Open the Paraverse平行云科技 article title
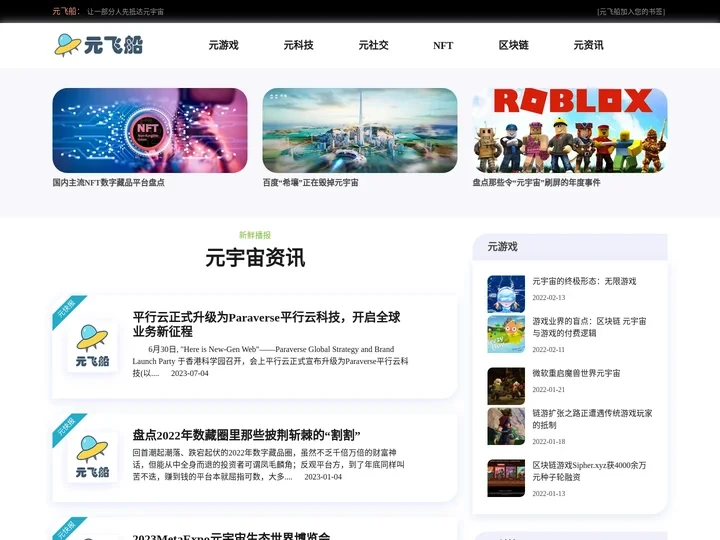 point(266,324)
